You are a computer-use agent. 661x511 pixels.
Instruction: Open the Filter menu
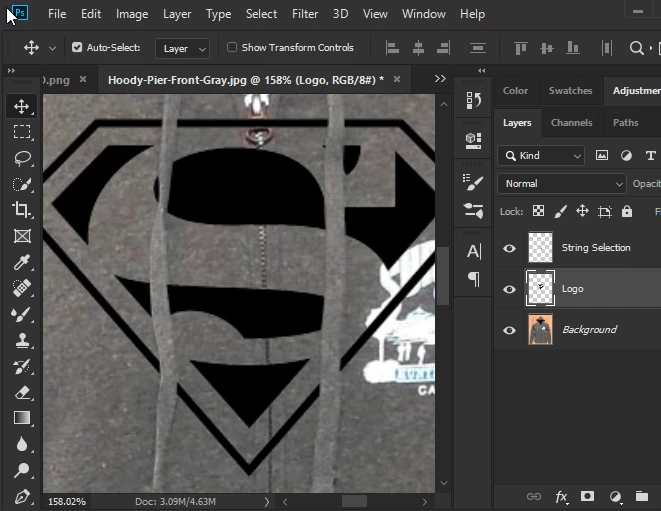point(305,14)
